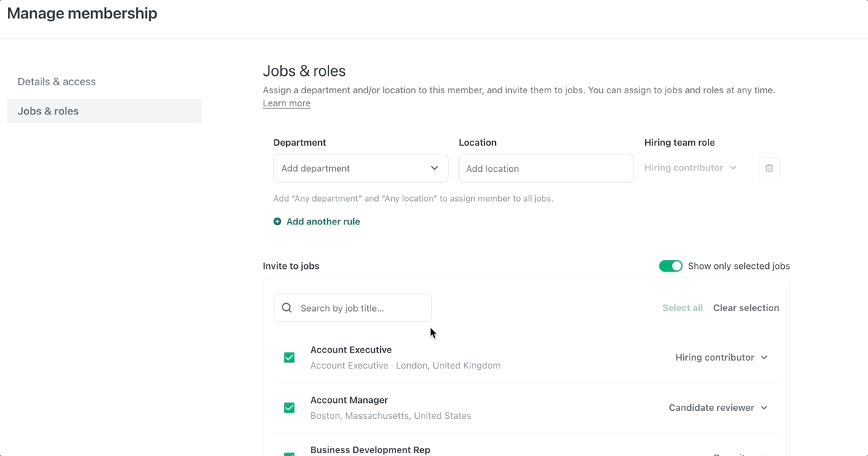Change Account Manager's Candidate reviewer role

(718, 408)
